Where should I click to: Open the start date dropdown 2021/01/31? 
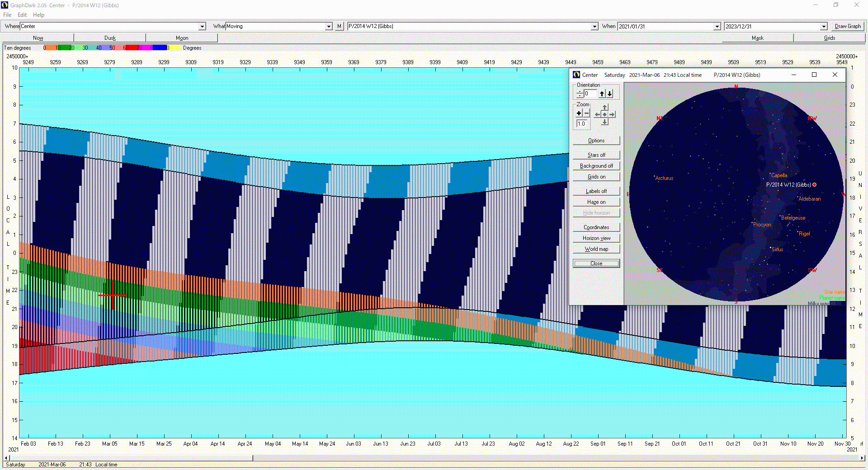pos(717,27)
